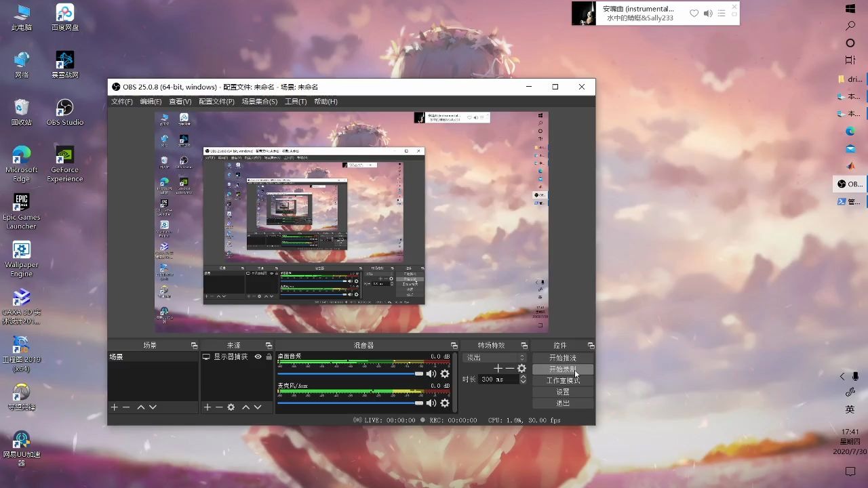868x488 pixels.
Task: Open the CAXA 3D desktop icon
Action: tap(22, 306)
